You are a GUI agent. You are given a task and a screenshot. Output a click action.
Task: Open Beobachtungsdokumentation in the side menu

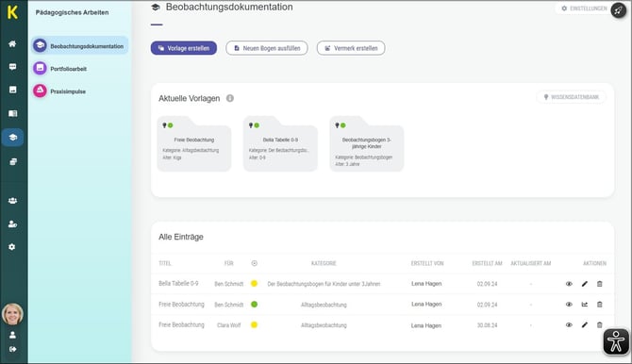[80, 46]
